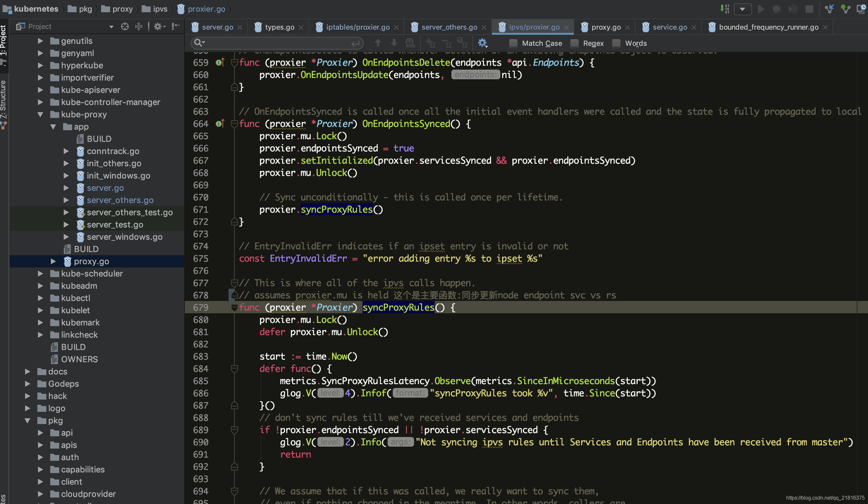Click the Debug bug icon in toolbar

tap(777, 9)
